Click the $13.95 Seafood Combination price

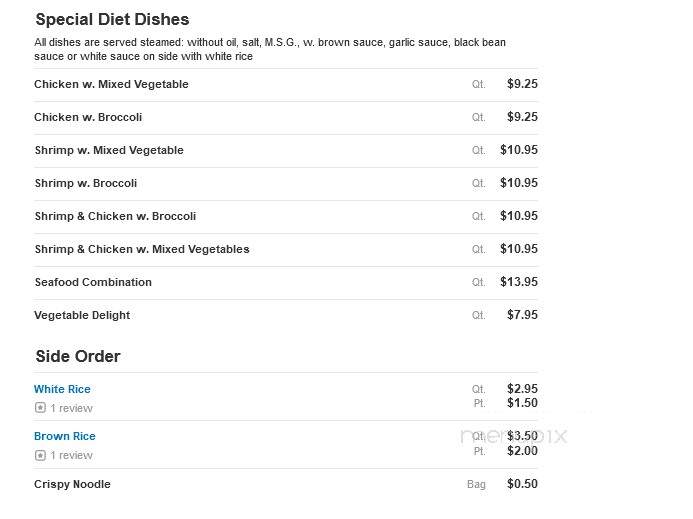pos(519,282)
